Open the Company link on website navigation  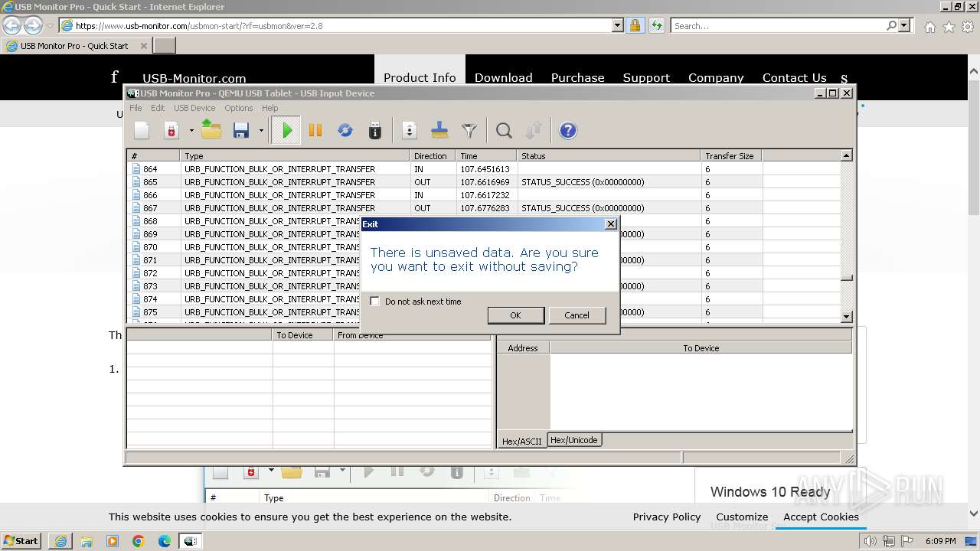716,77
